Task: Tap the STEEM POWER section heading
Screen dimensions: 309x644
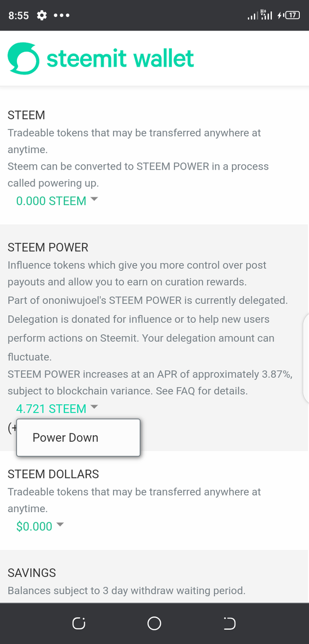Action: [x=48, y=247]
